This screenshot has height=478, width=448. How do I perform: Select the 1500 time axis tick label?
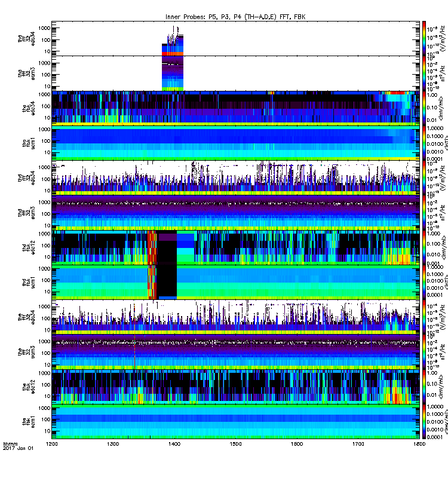[235, 444]
